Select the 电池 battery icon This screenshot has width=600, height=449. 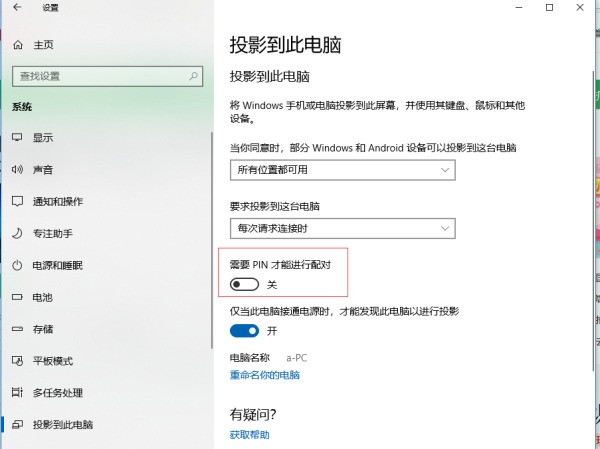(17, 297)
